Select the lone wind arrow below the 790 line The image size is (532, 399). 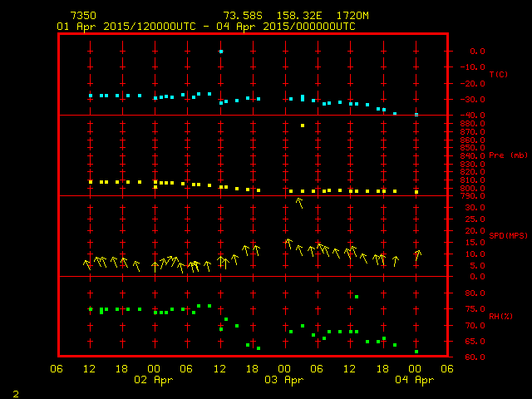[x=299, y=203]
